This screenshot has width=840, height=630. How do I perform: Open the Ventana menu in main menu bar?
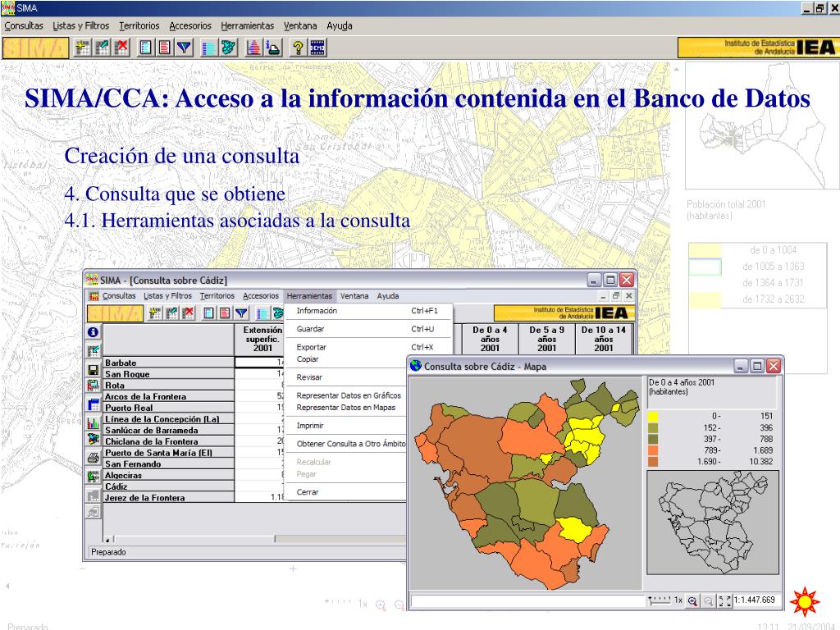(300, 25)
